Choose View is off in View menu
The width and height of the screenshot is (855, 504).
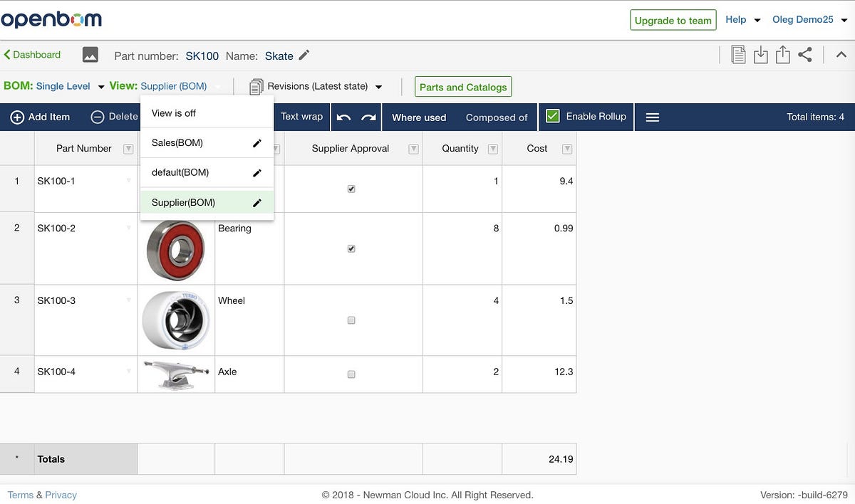pos(173,112)
